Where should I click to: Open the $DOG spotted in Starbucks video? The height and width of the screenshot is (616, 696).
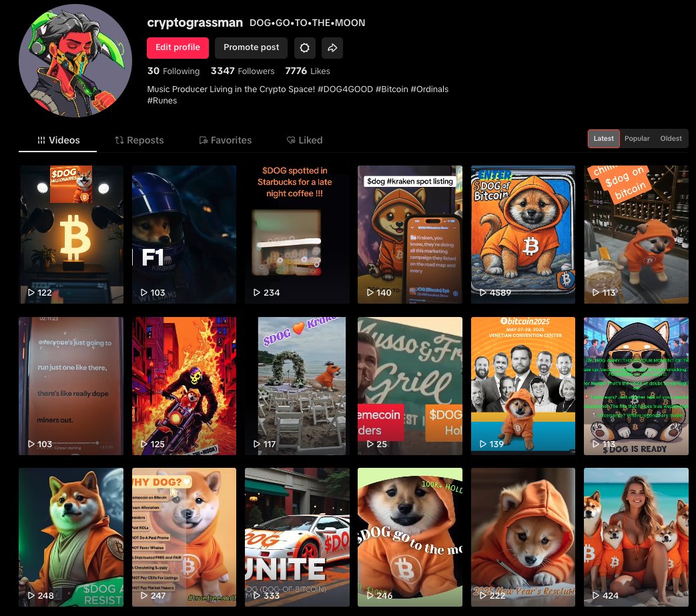(297, 235)
